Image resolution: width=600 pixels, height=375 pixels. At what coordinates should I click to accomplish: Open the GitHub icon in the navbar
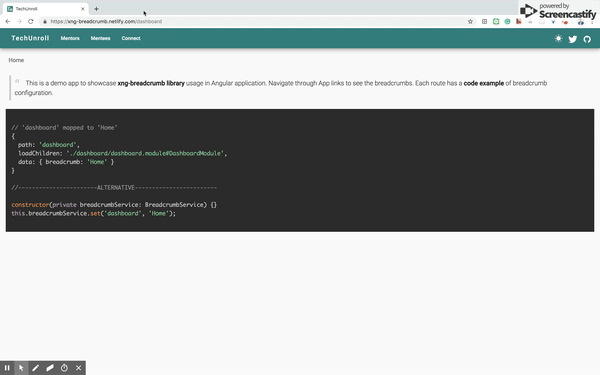point(587,39)
